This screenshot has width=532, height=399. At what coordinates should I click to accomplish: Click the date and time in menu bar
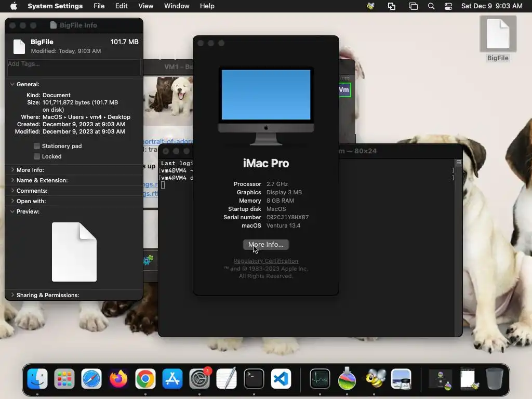click(491, 6)
